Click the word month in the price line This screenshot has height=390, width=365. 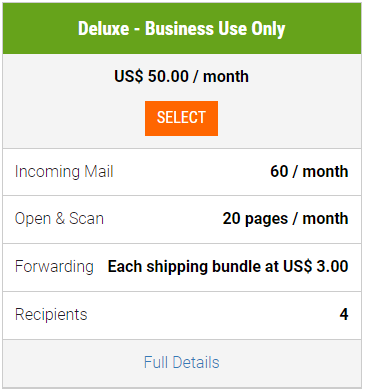click(226, 76)
